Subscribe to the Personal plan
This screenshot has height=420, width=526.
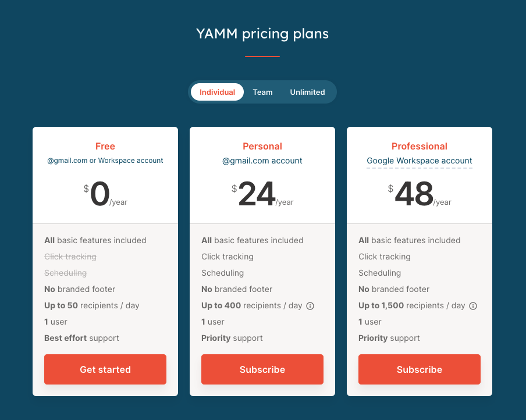(262, 369)
